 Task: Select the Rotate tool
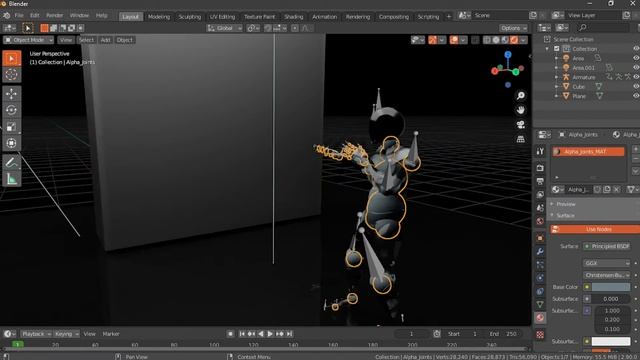[x=11, y=110]
